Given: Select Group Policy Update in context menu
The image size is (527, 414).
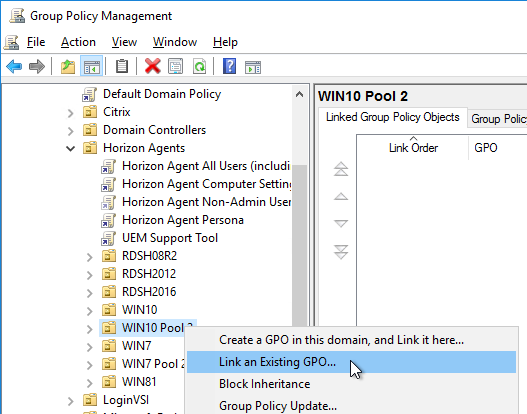Looking at the screenshot, I should (x=351, y=406).
